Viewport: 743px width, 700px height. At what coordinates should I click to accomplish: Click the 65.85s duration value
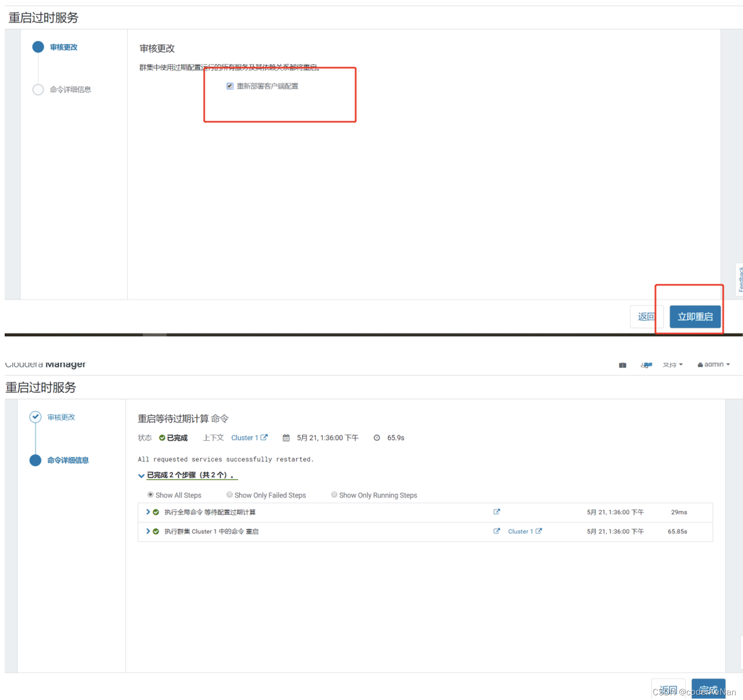[677, 531]
